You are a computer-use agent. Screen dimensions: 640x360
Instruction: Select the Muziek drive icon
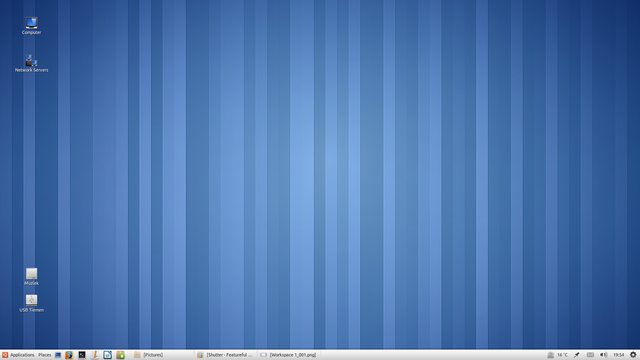pos(31,276)
